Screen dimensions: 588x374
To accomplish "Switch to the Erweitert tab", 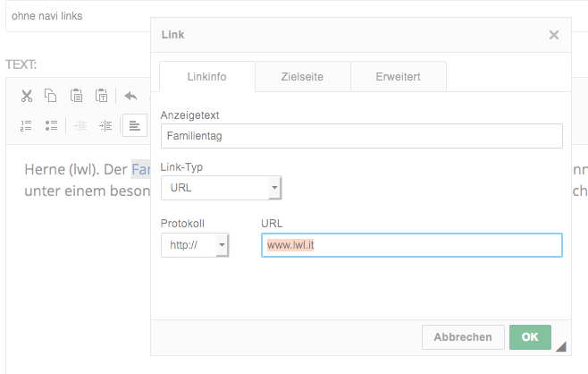I will [399, 77].
